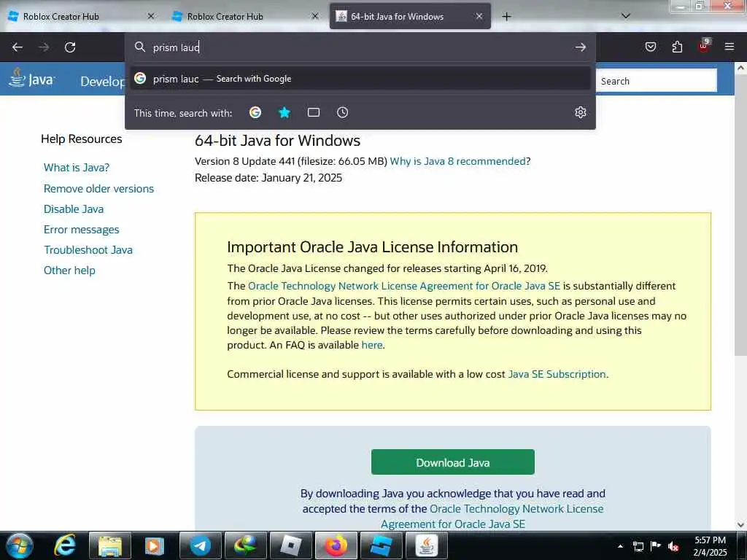Open the Extensions puzzle icon

(677, 47)
